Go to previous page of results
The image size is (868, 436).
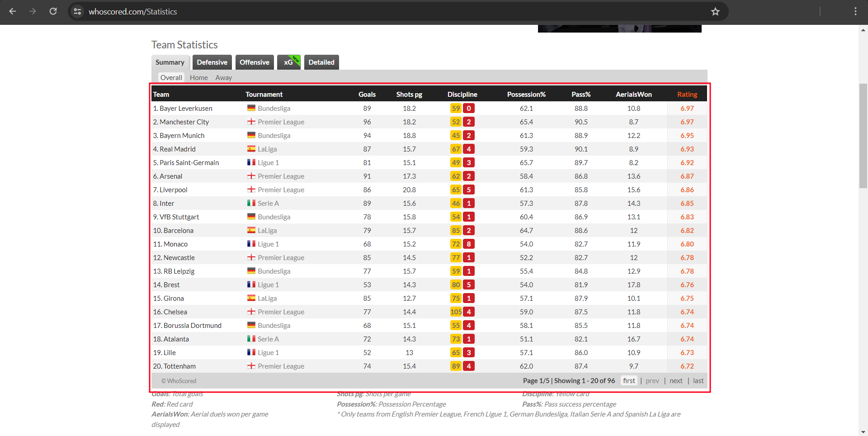click(652, 381)
